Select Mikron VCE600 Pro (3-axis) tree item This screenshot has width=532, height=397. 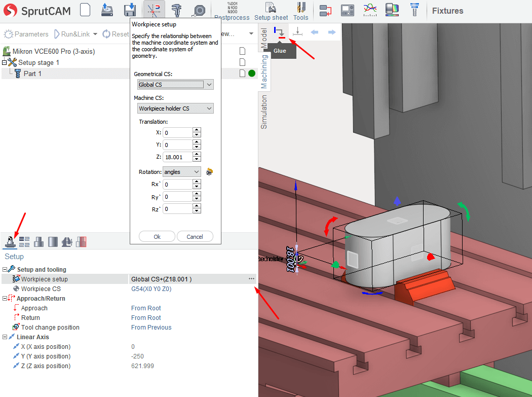tap(54, 51)
